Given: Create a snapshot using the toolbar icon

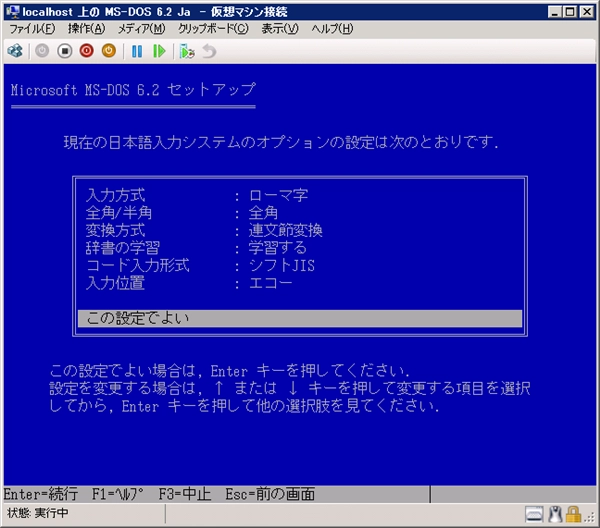Looking at the screenshot, I should click(x=187, y=51).
